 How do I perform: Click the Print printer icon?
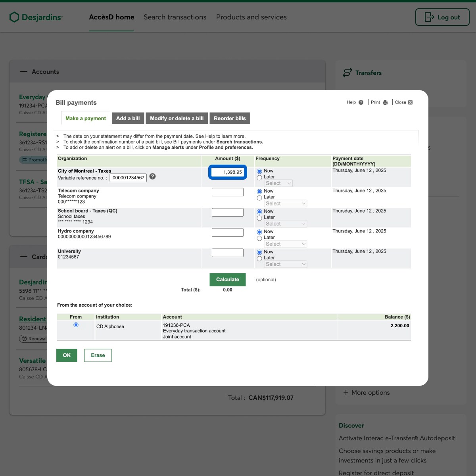[x=385, y=102]
